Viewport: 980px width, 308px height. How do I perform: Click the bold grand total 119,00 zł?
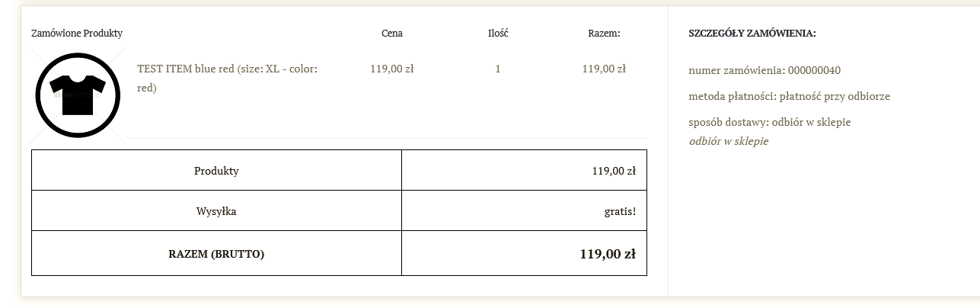coord(607,254)
